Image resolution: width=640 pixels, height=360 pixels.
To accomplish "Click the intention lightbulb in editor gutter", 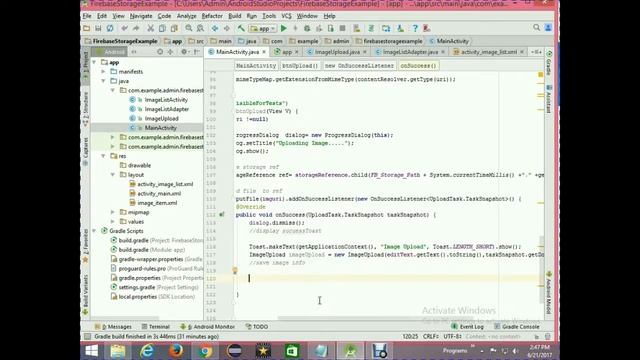I will point(235,270).
